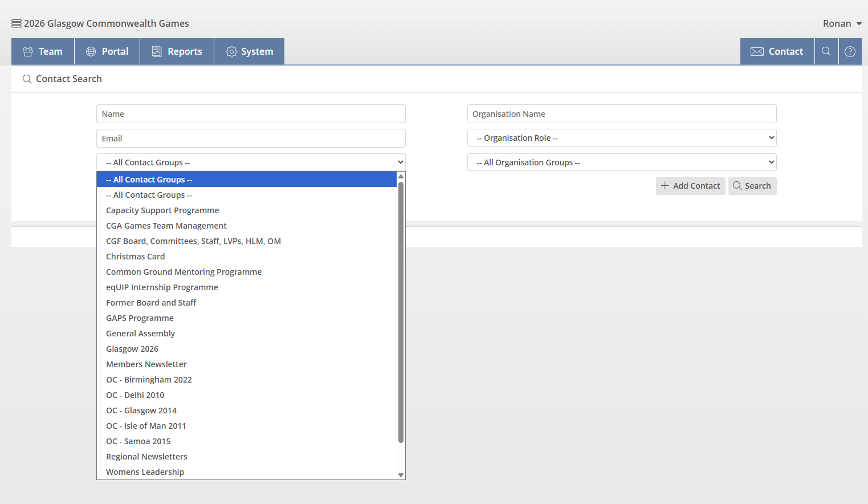Screen dimensions: 868x504
Task: Open the Team navigation tab
Action: (43, 51)
